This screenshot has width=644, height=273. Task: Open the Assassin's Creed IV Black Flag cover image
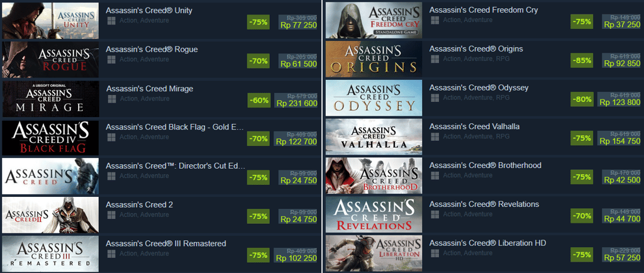[x=50, y=137]
